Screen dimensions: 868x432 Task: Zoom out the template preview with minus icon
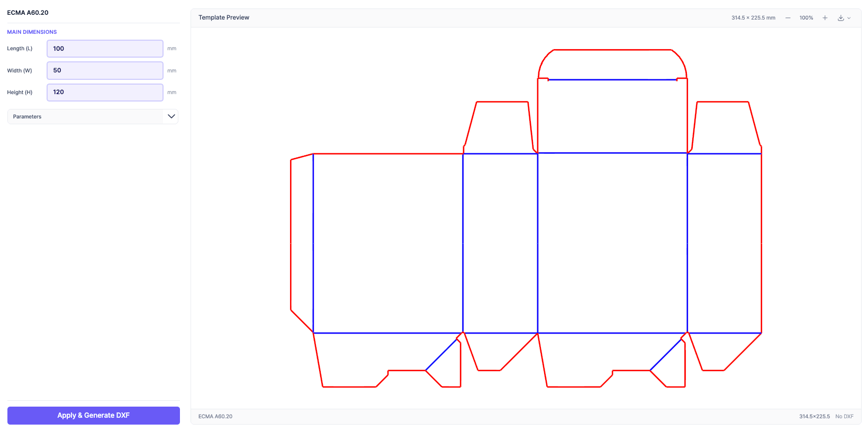click(788, 18)
